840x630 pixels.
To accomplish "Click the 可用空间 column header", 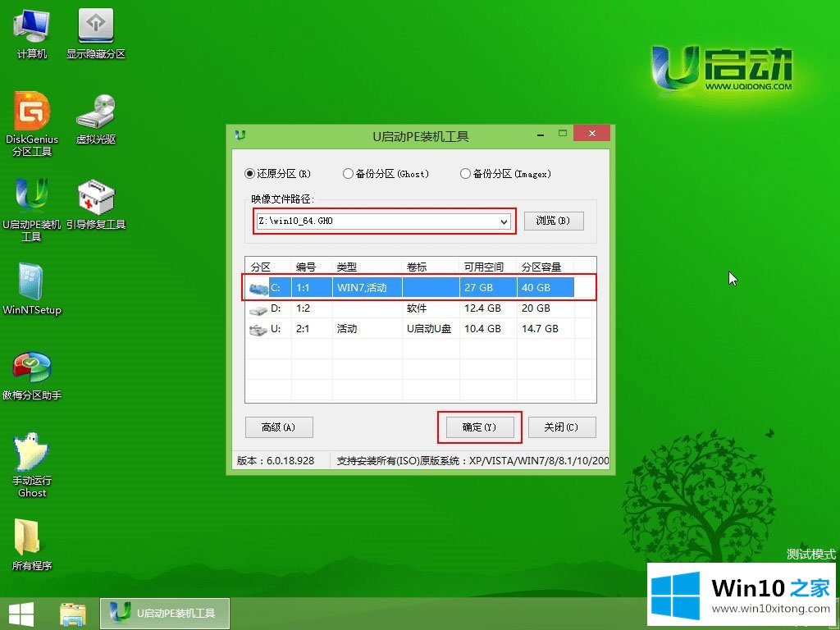I will [488, 267].
